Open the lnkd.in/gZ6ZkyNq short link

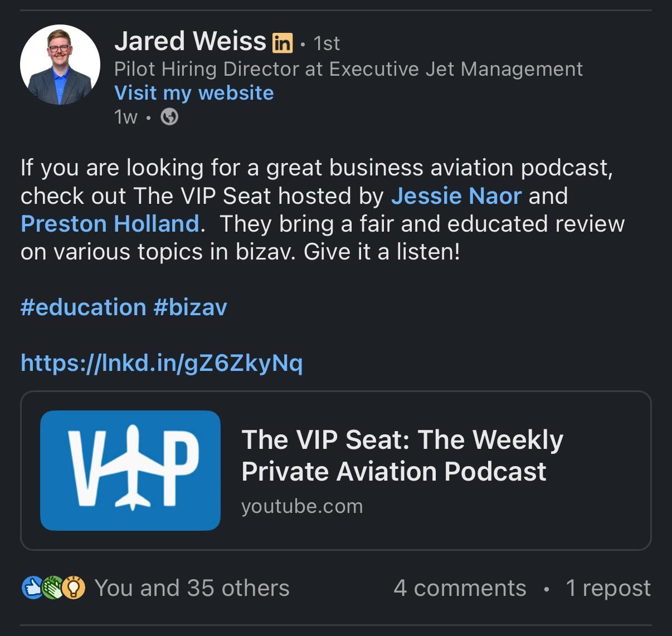pos(162,363)
